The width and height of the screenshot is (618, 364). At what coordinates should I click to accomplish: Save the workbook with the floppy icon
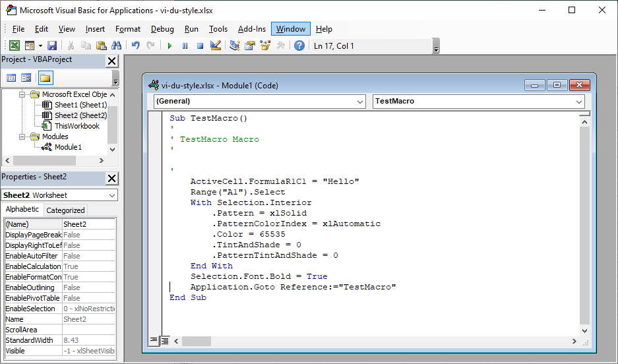52,45
